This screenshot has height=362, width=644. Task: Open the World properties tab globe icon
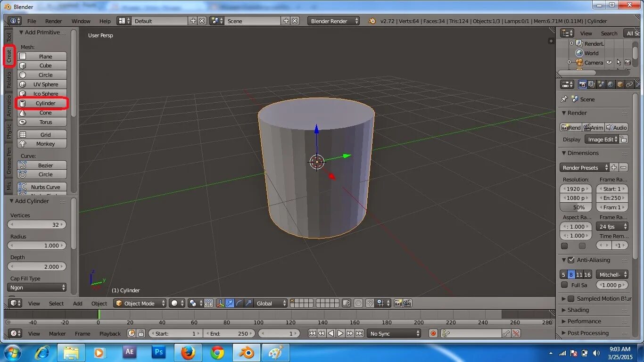click(611, 84)
